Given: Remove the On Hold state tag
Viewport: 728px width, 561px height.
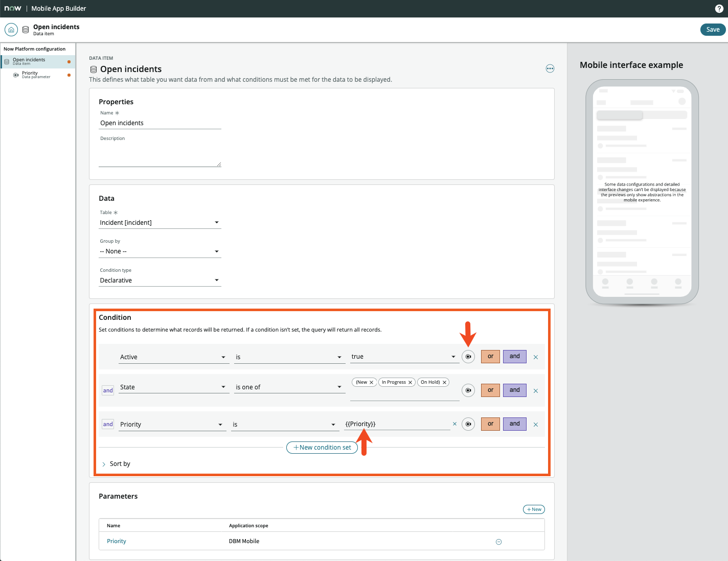Looking at the screenshot, I should click(444, 382).
